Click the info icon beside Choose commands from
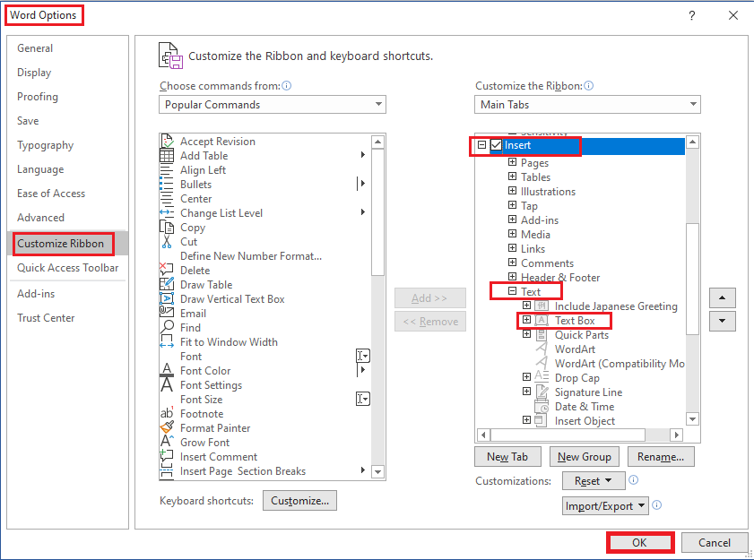The image size is (754, 560). [287, 85]
